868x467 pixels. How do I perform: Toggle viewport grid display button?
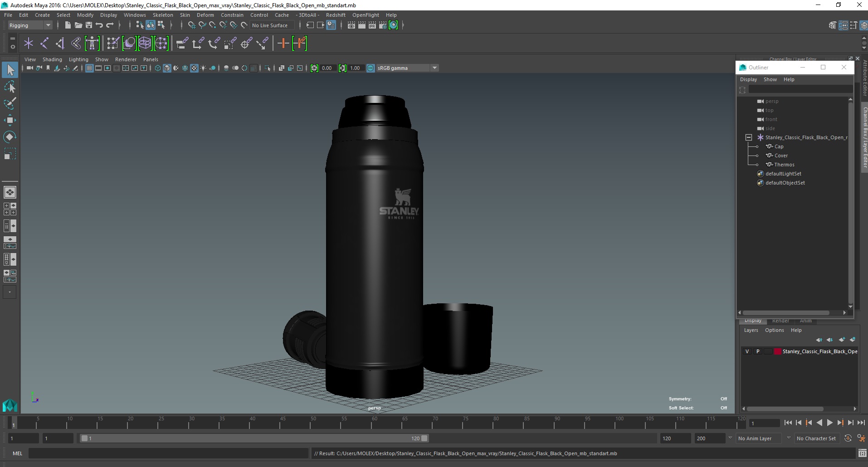(x=89, y=68)
